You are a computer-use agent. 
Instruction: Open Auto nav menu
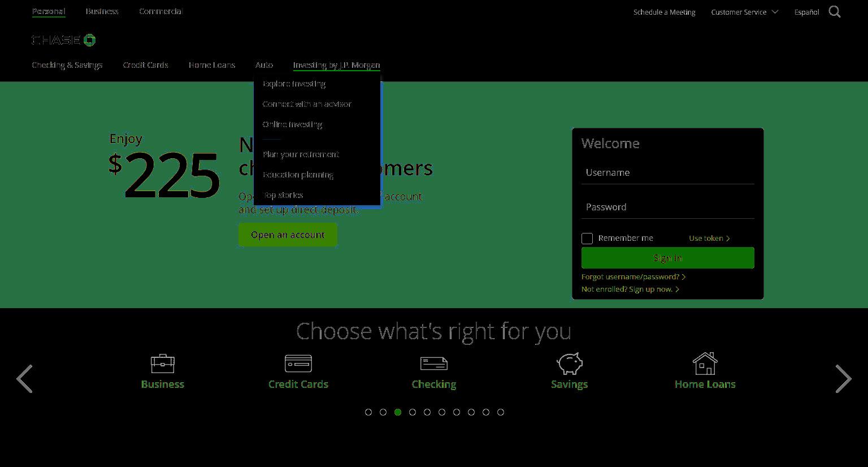coord(264,65)
